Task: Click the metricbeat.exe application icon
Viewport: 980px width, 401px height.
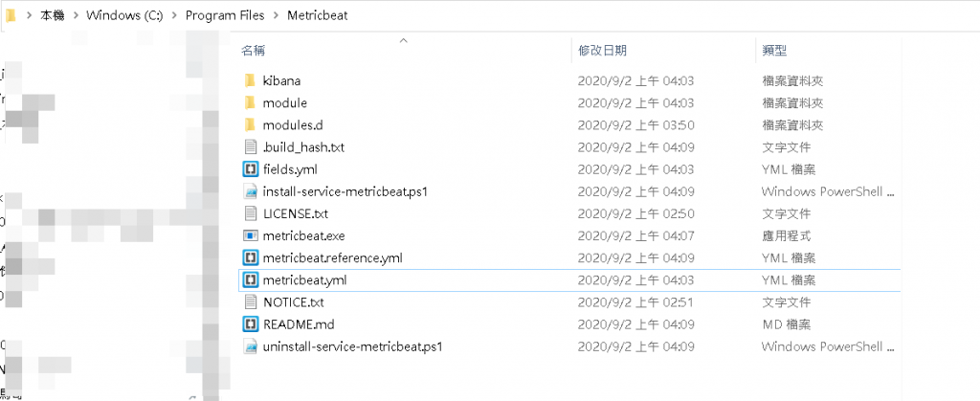Action: (x=250, y=235)
